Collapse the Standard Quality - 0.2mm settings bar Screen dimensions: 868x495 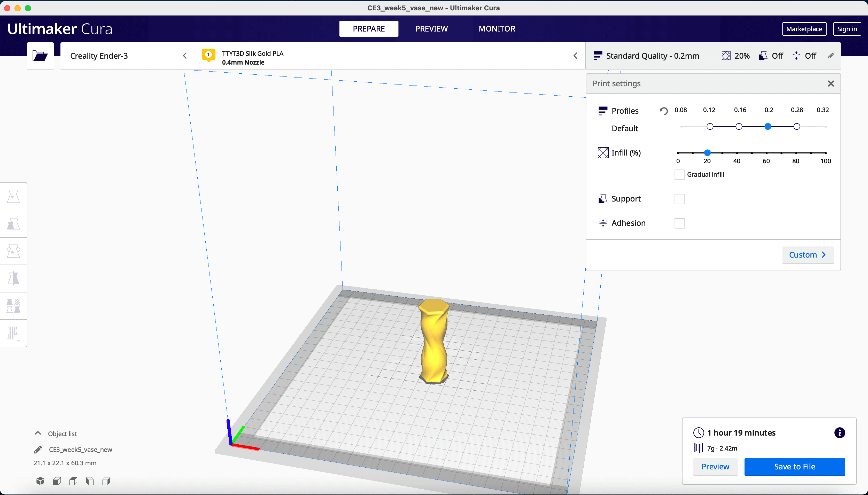coord(713,56)
